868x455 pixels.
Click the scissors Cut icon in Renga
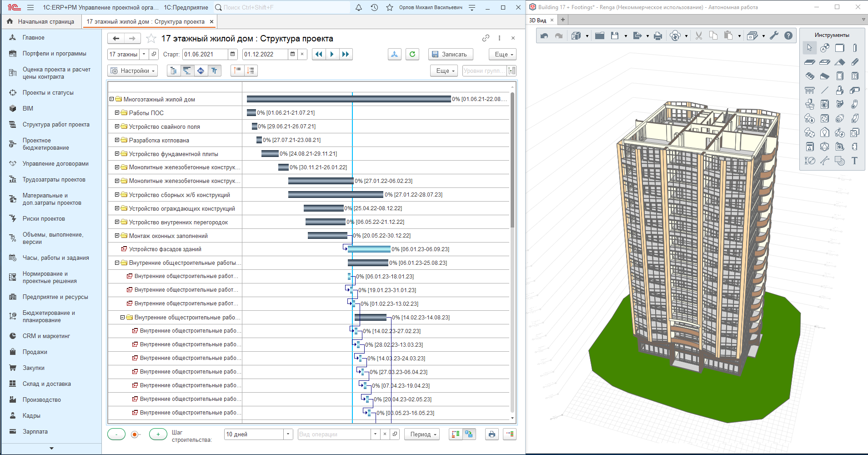(x=699, y=35)
